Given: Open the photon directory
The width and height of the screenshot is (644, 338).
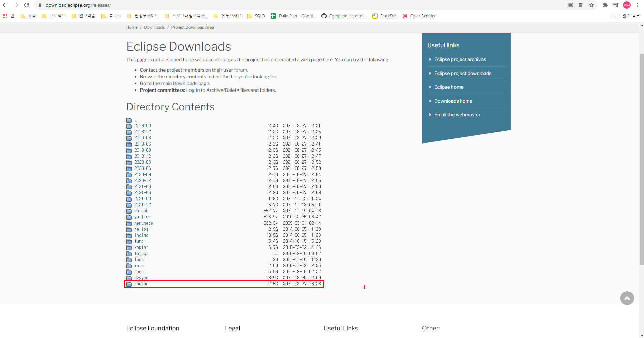Looking at the screenshot, I should click(141, 284).
